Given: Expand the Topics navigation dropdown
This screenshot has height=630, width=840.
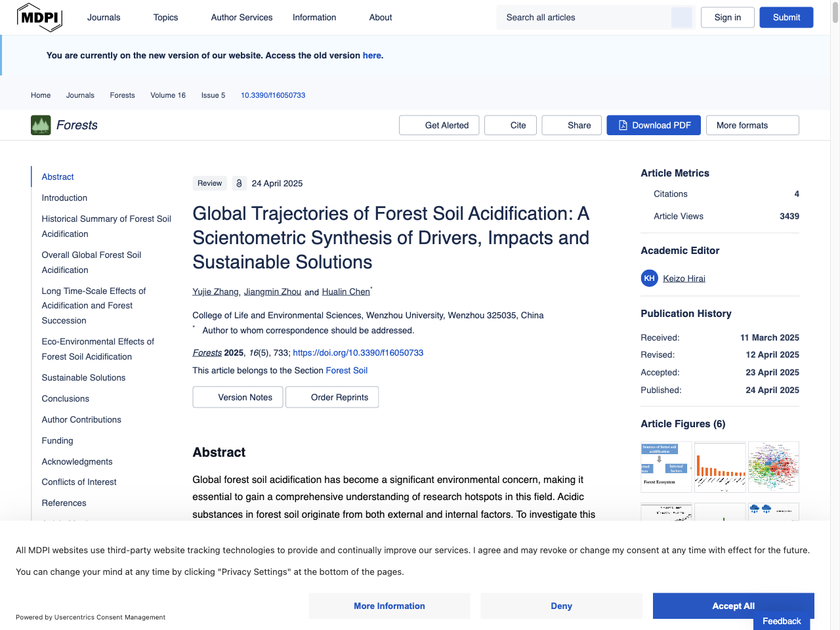Looking at the screenshot, I should (x=165, y=18).
